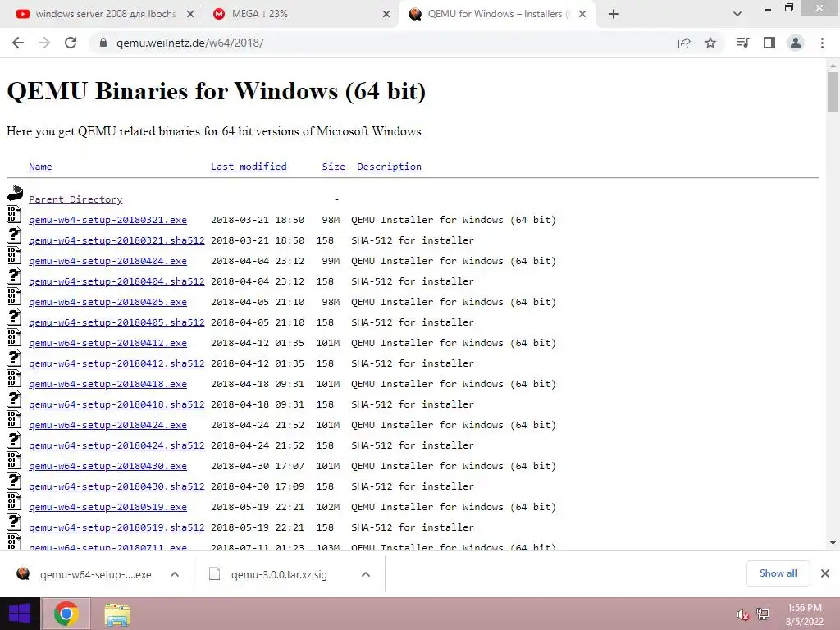Toggle the Chrome side panel
This screenshot has height=630, width=840.
point(769,43)
